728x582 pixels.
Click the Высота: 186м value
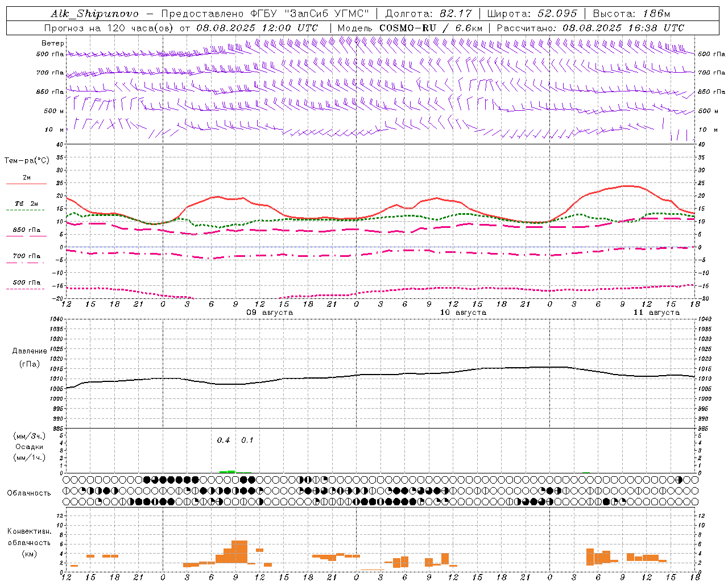(x=631, y=14)
